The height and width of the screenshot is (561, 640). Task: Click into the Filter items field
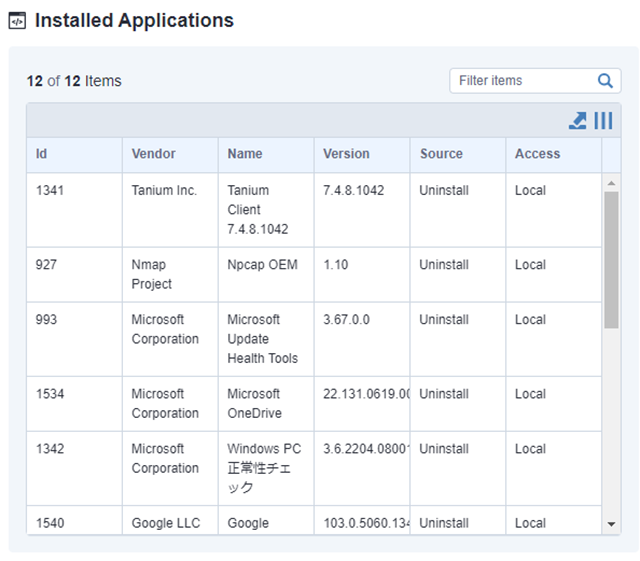pos(522,81)
